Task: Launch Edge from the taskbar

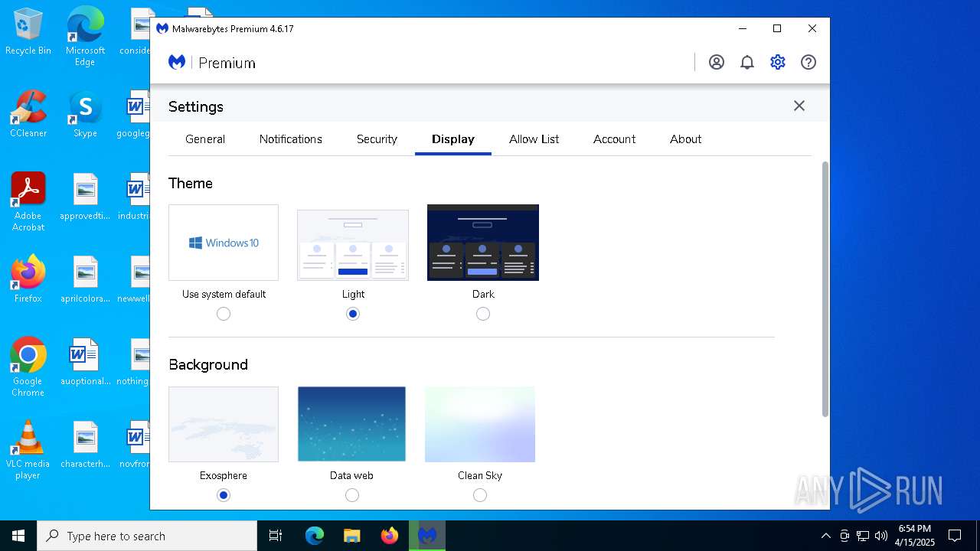Action: [x=315, y=536]
